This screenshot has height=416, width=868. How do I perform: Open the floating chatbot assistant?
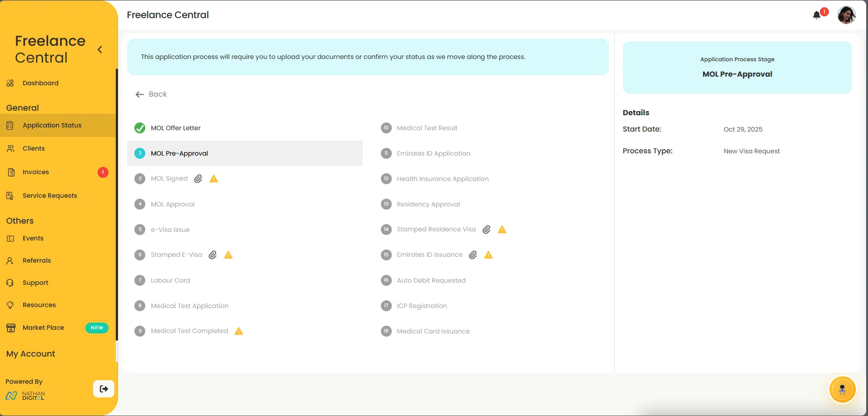point(842,389)
